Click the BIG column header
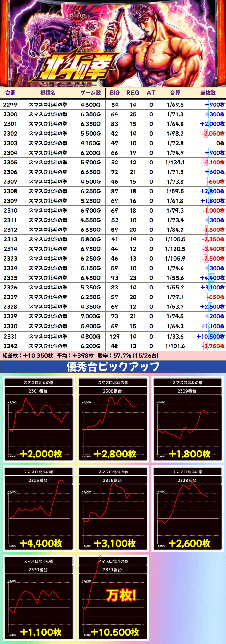This screenshot has width=226, height=644. [115, 93]
